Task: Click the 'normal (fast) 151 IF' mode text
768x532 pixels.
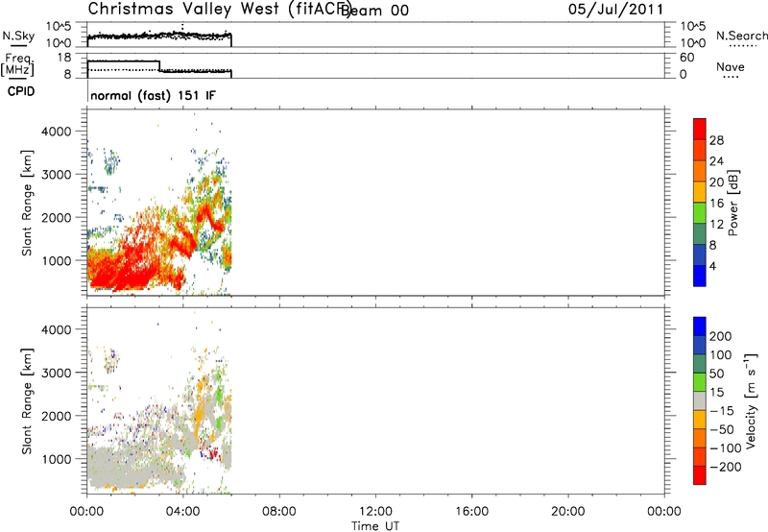Action: pyautogui.click(x=153, y=95)
